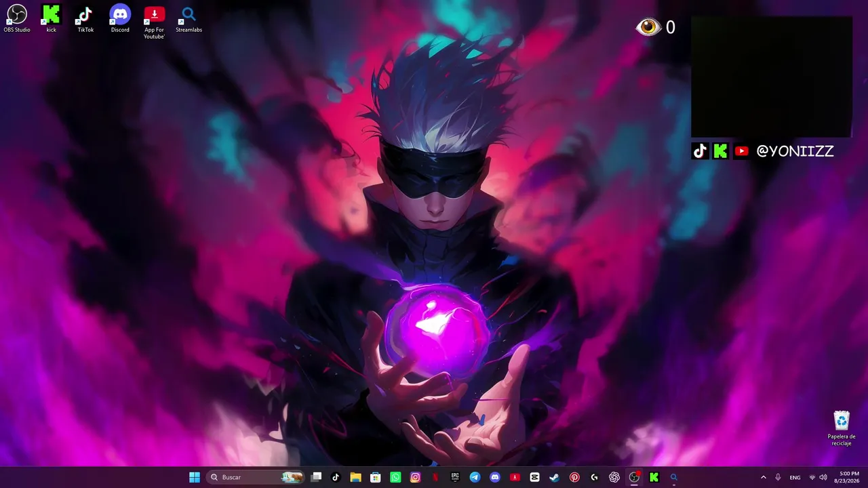Switch to running OBS Studio in taskbar
Viewport: 868px width, 488px height.
[634, 477]
